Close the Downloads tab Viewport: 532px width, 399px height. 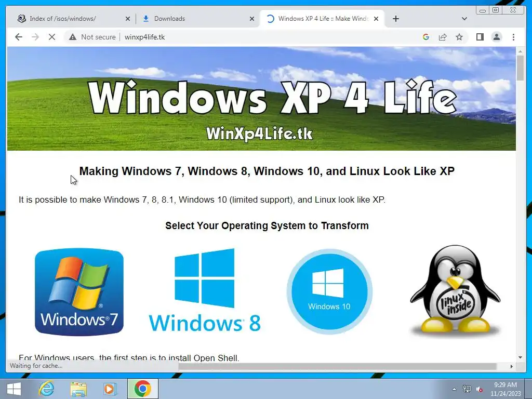[x=252, y=19]
